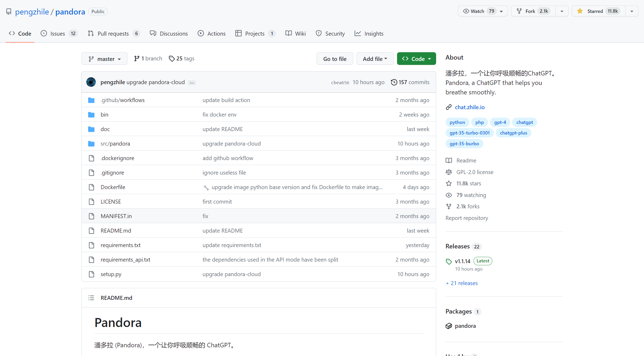Click the .dockerignore file icon

coord(92,158)
